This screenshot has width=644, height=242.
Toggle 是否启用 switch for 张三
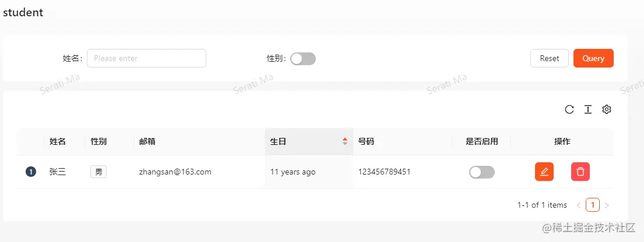(482, 172)
